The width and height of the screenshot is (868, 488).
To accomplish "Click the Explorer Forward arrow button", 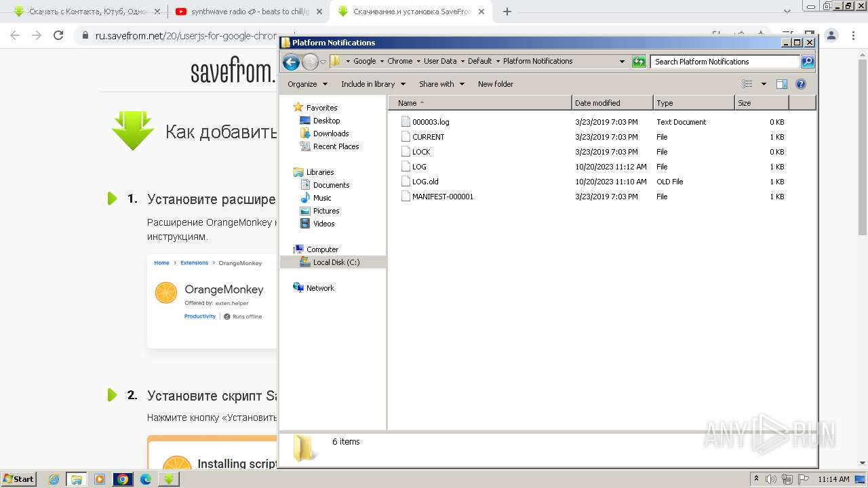I will click(310, 62).
